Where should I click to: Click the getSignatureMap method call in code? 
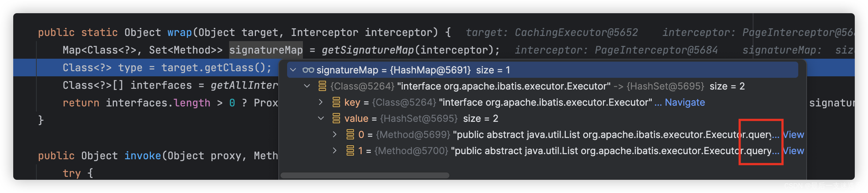tap(368, 50)
